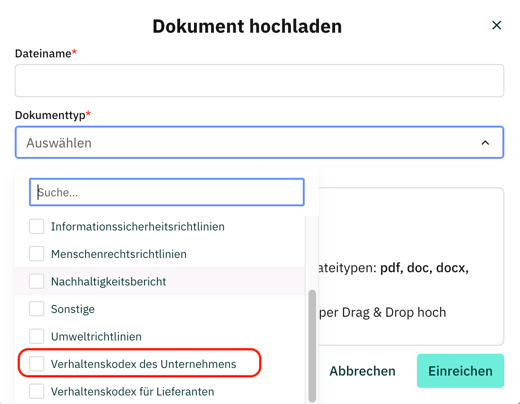Screen dimensions: 520x404
Task: Enable the Nachhaltigkeitsbericht checkbox
Action: (x=36, y=281)
